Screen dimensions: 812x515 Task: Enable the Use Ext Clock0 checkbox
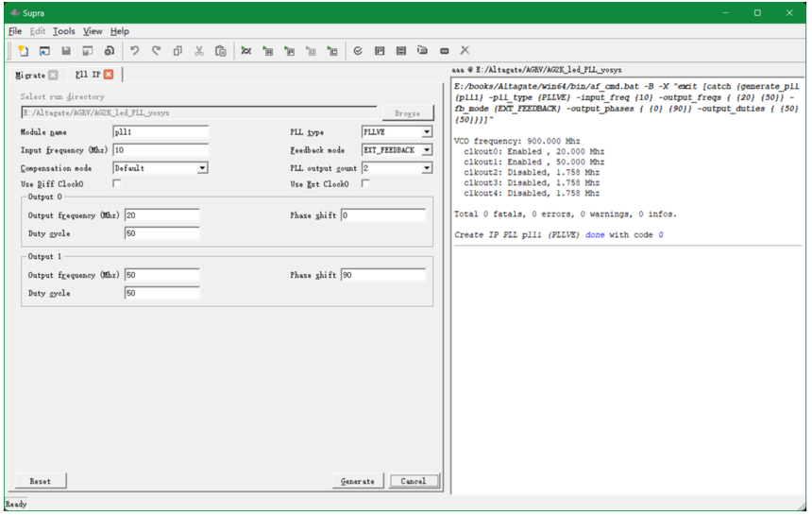[x=365, y=183]
